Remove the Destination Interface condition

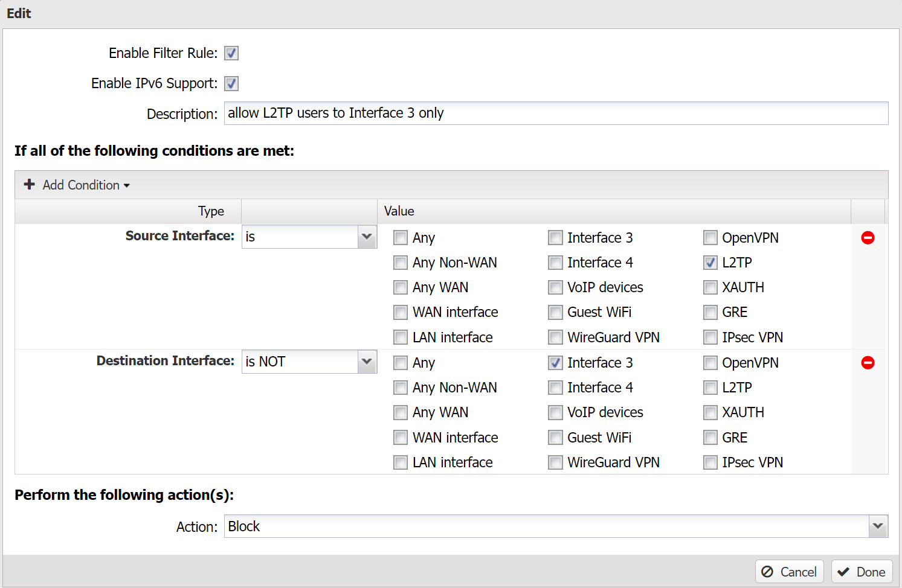868,362
